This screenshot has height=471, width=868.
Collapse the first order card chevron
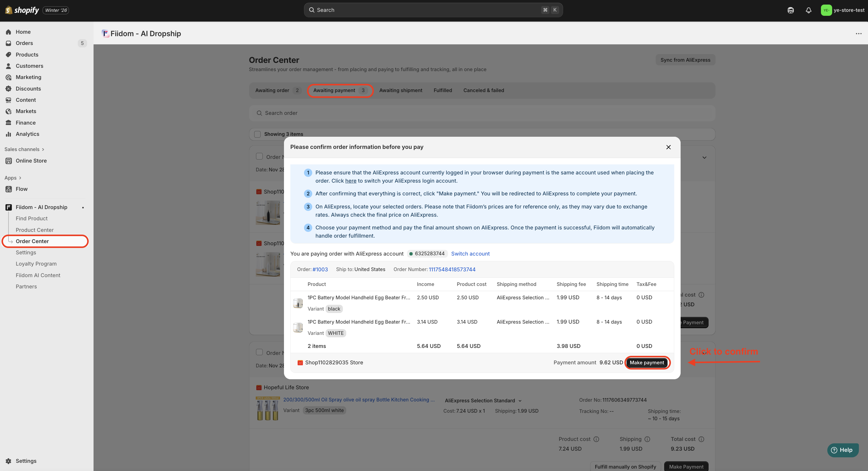tap(704, 157)
